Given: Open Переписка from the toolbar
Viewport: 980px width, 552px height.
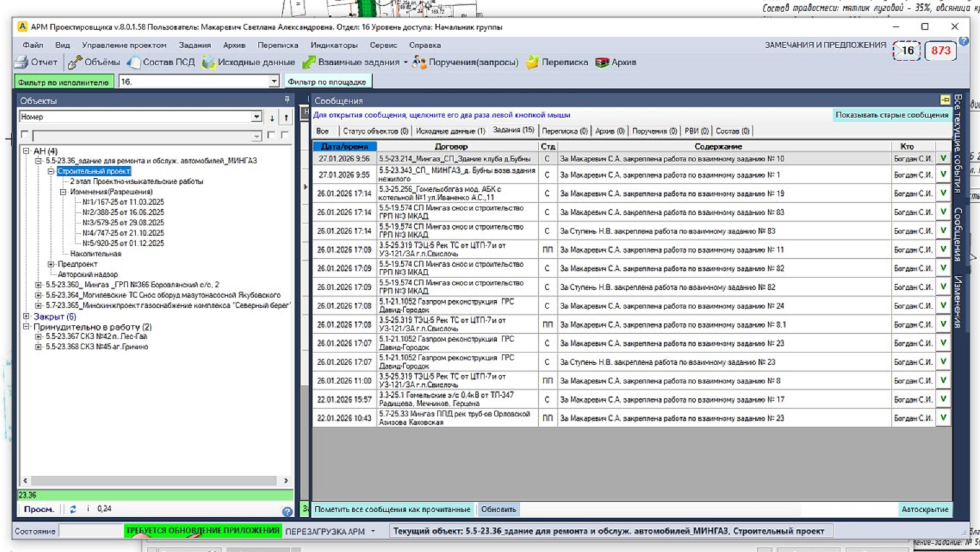Looking at the screenshot, I should click(x=533, y=63).
